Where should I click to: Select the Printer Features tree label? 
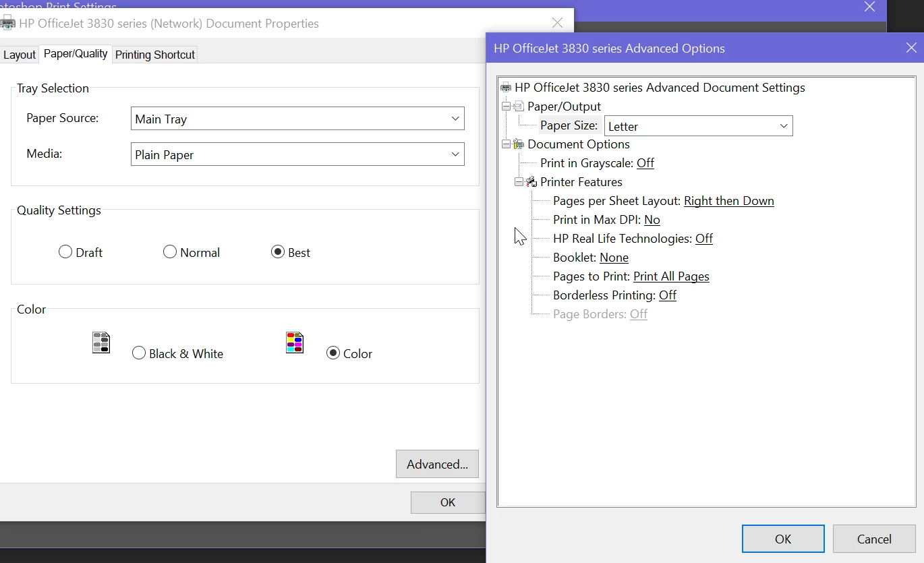[581, 182]
